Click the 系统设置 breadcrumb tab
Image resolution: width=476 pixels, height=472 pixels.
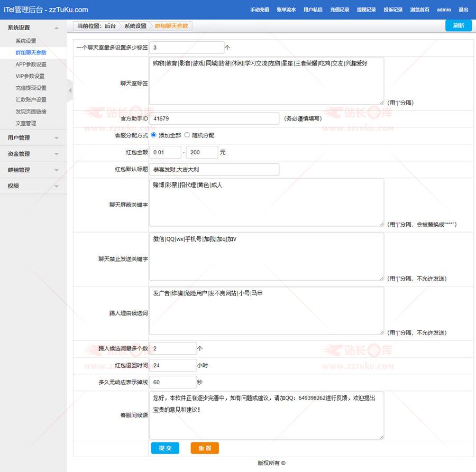[x=135, y=26]
